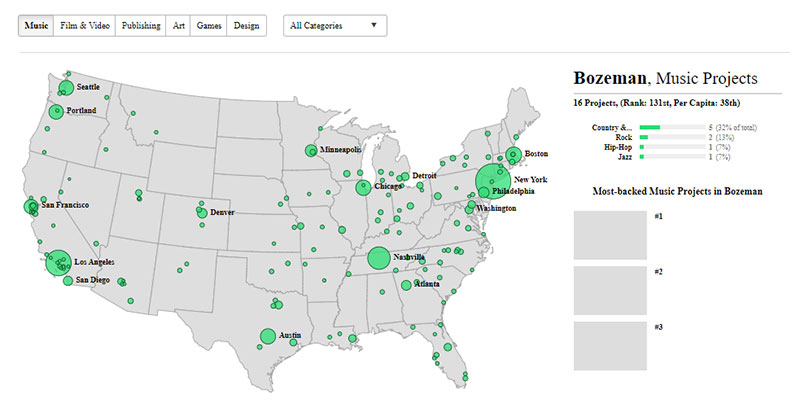
Task: Click the Jazz category bar
Action: 672,157
